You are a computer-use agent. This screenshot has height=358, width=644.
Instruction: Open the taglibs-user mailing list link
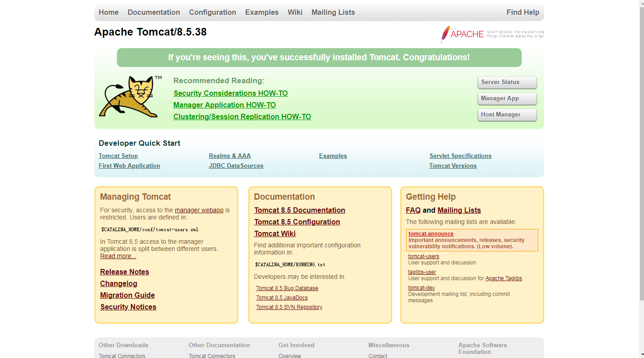point(422,272)
